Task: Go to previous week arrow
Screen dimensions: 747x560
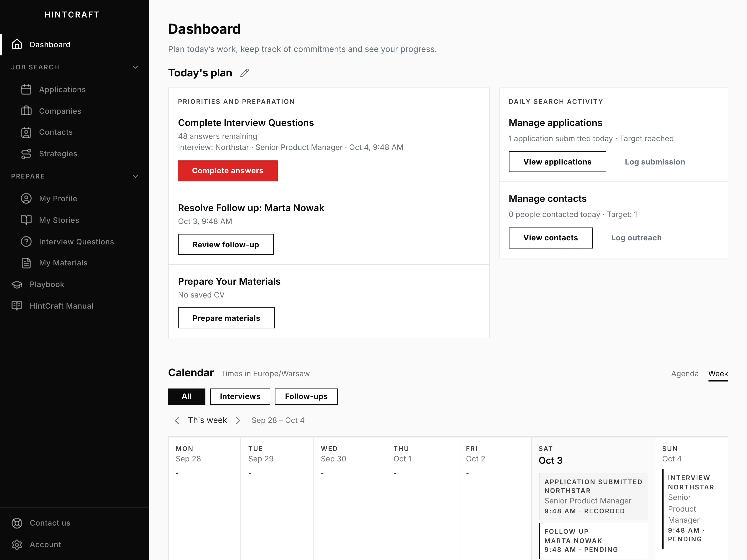Action: (177, 420)
